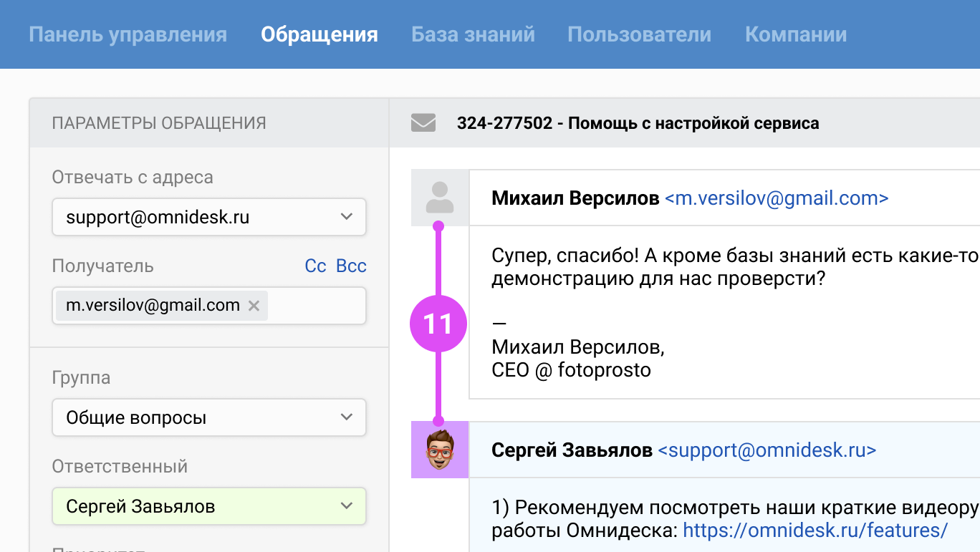This screenshot has width=980, height=552.
Task: Click the support@omnidesk.ru sender email link
Action: [767, 450]
